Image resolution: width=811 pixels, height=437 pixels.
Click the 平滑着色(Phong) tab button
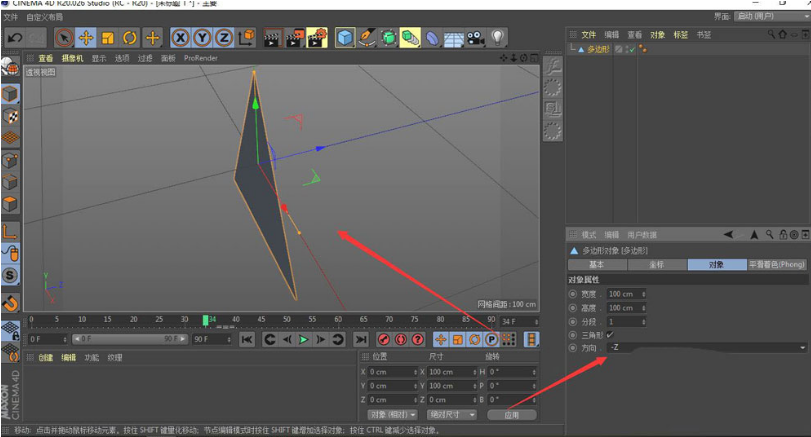point(776,265)
